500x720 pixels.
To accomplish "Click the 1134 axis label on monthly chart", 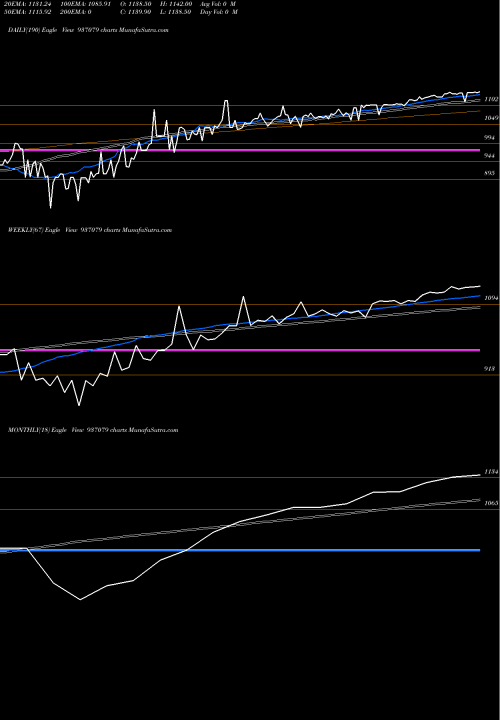I will [491, 472].
